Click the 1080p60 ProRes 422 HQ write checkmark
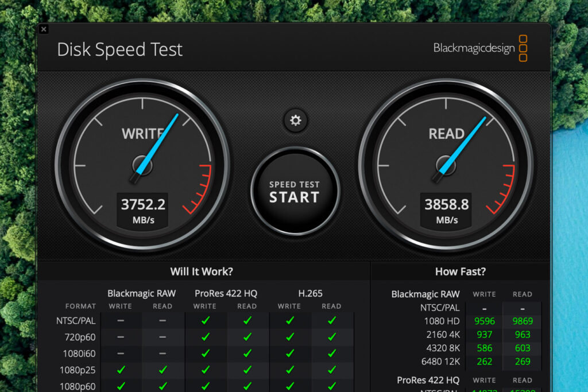 (205, 386)
